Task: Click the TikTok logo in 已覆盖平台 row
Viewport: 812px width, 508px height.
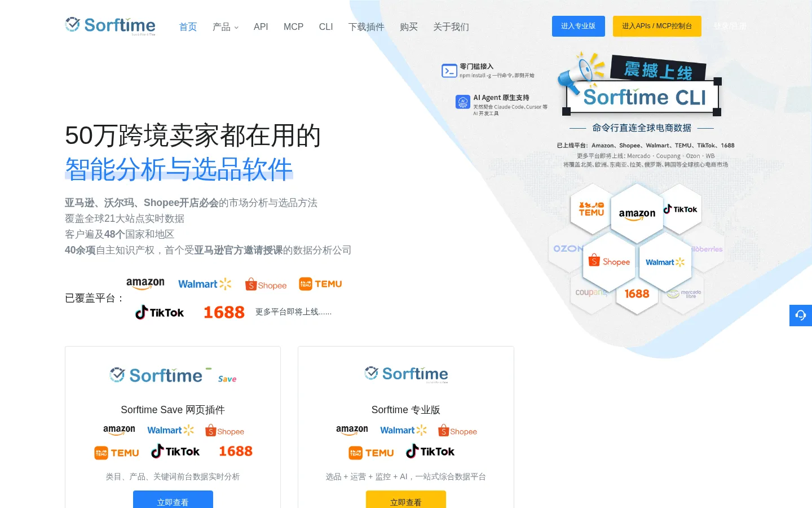Action: click(160, 312)
